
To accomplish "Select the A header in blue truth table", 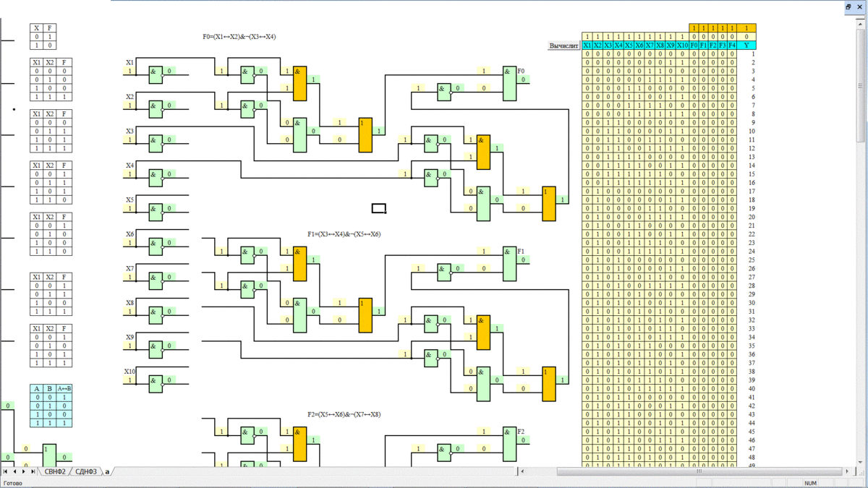I will [36, 389].
